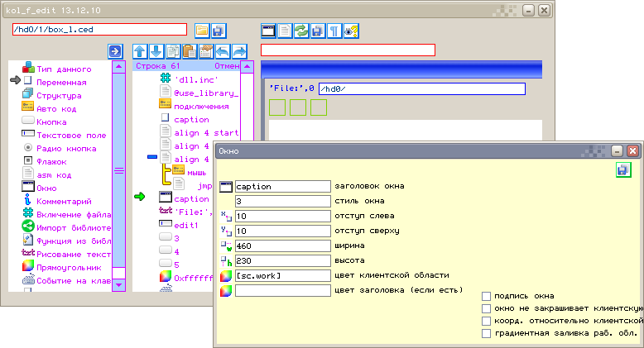Check the 'коорд. относительно клиентской' option
Screen dimensions: 644x348
pos(487,321)
